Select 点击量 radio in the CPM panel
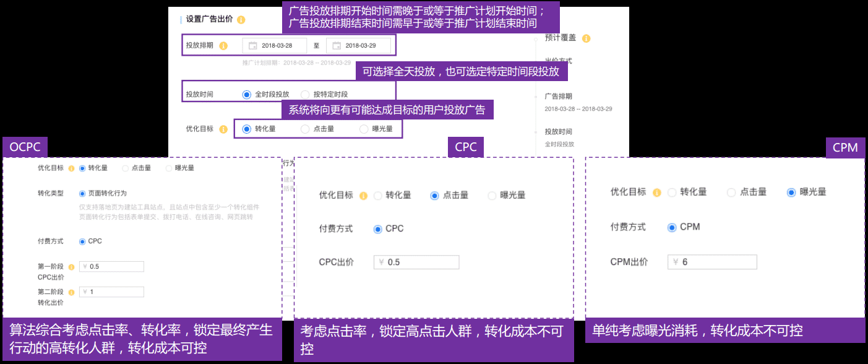This screenshot has width=868, height=364. coord(731,193)
